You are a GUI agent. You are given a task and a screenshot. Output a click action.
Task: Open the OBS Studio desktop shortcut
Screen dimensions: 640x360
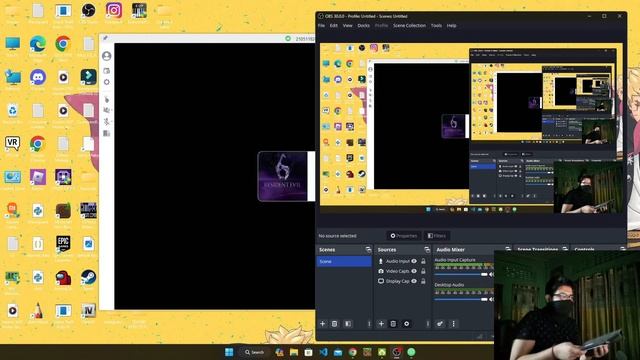tap(88, 10)
